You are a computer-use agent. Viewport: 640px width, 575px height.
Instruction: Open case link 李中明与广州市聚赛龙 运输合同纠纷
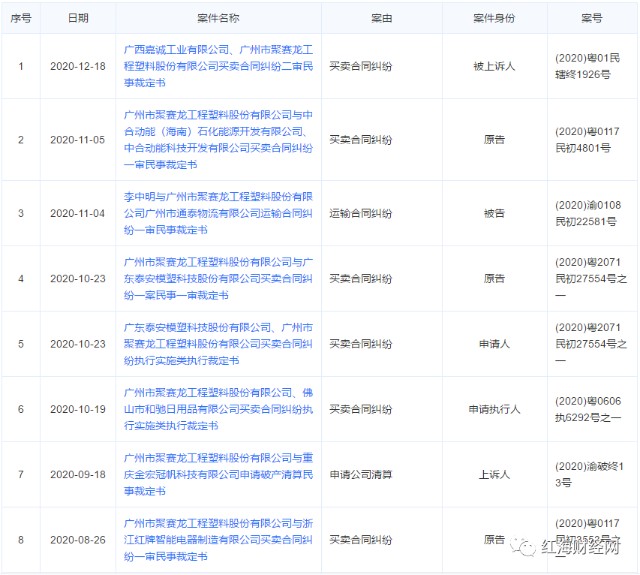coord(218,213)
